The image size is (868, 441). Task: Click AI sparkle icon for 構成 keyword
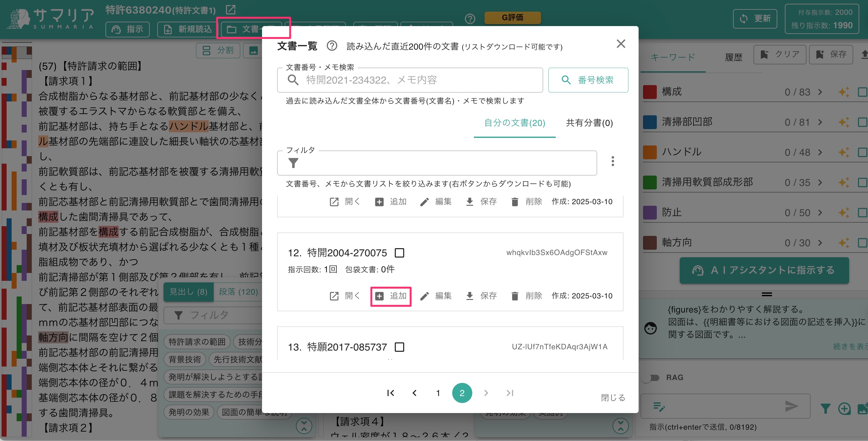point(844,92)
